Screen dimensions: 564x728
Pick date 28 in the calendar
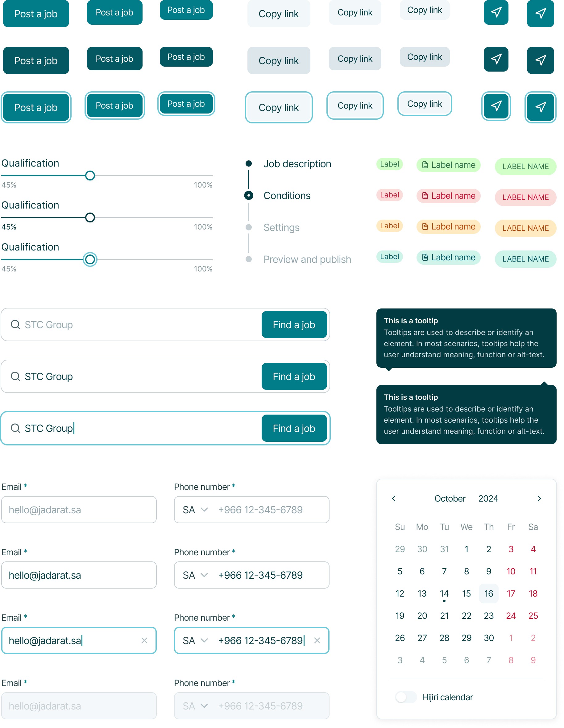click(444, 638)
